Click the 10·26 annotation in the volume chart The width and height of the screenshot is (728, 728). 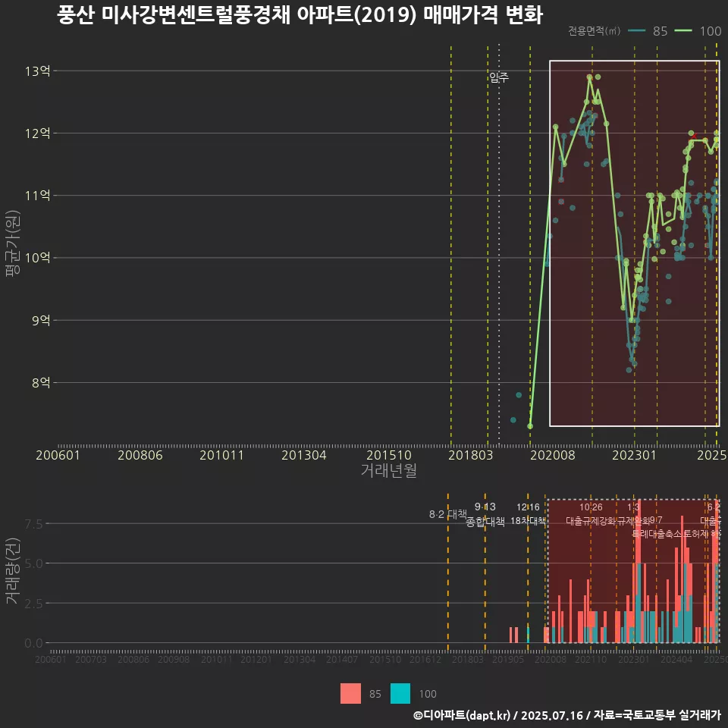point(591,507)
